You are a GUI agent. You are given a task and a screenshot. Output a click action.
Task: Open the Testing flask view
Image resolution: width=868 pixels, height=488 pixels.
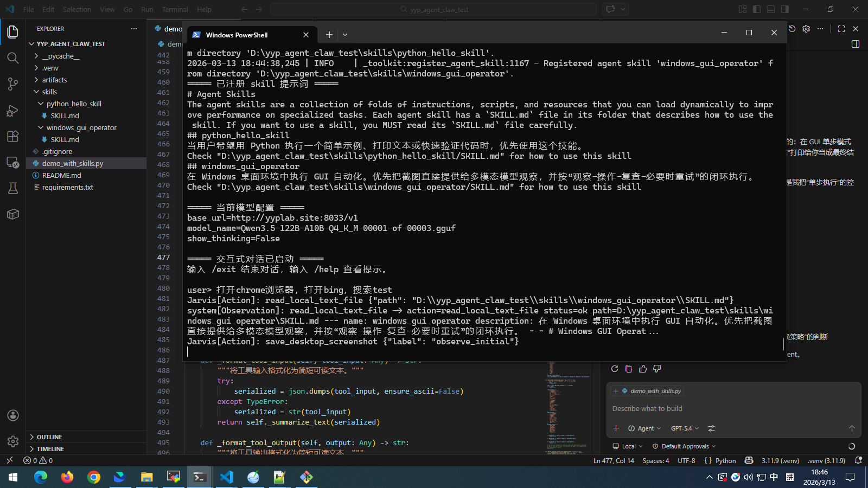pyautogui.click(x=13, y=188)
